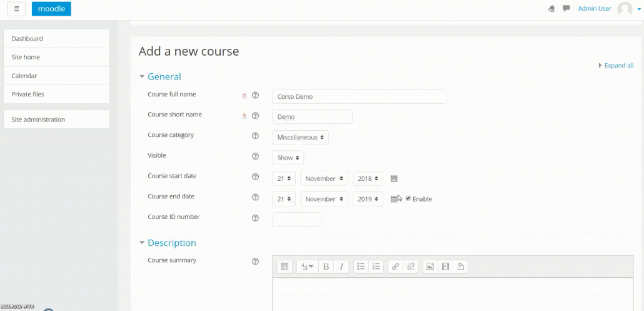
Task: Toggle the side panel hamburger button
Action: point(16,9)
